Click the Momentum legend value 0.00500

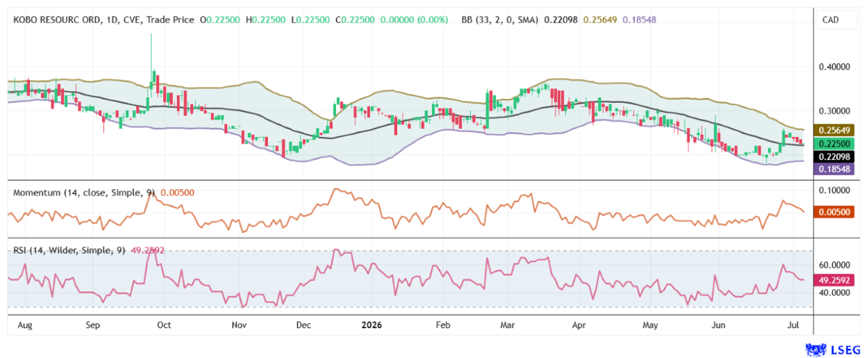177,192
